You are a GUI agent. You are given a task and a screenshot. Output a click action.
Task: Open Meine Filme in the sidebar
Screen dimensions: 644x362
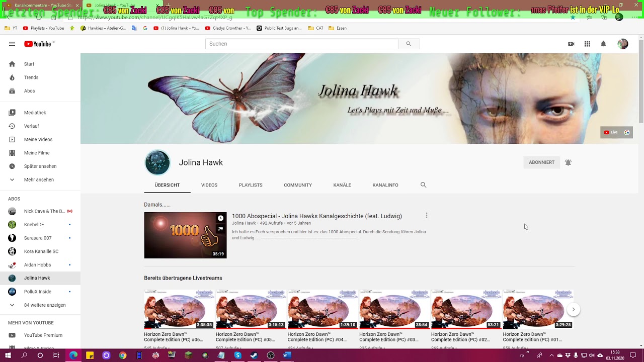point(40,153)
